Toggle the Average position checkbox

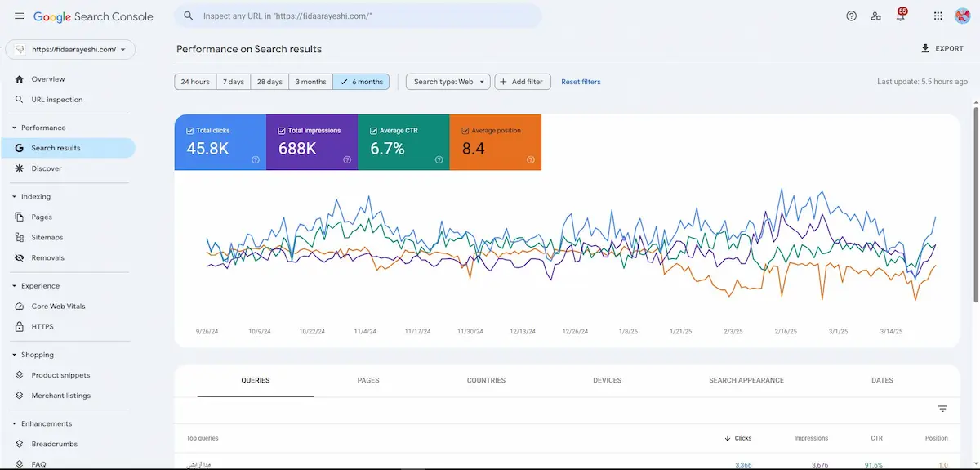pyautogui.click(x=465, y=131)
